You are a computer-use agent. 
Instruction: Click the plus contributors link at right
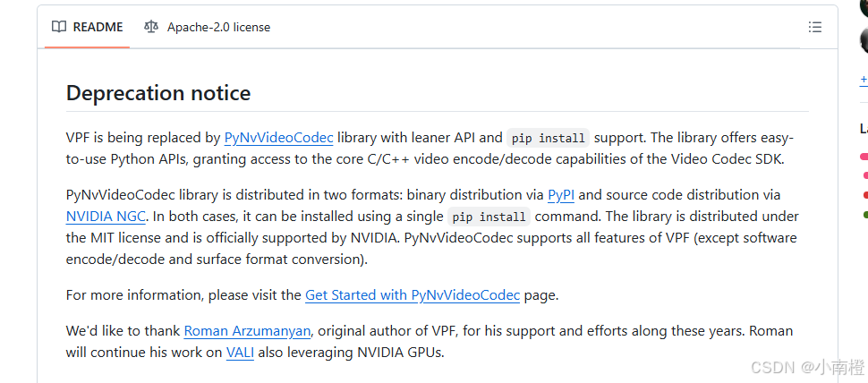coord(864,81)
